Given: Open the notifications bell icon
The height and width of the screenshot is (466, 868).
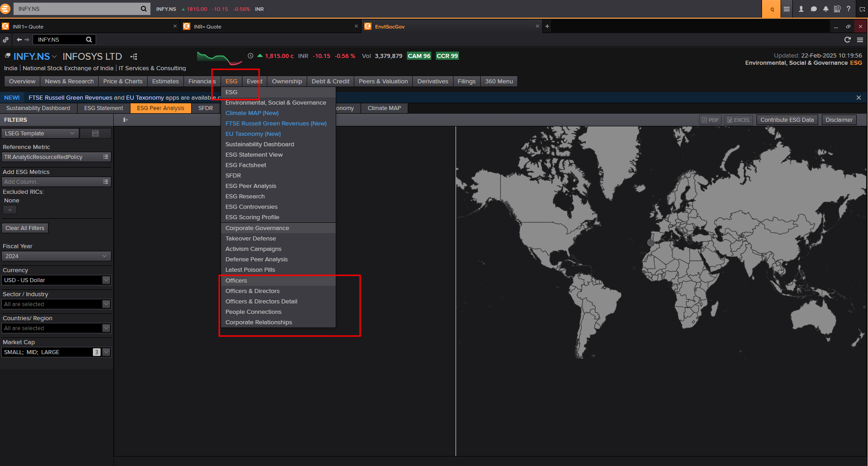Looking at the screenshot, I should [825, 9].
